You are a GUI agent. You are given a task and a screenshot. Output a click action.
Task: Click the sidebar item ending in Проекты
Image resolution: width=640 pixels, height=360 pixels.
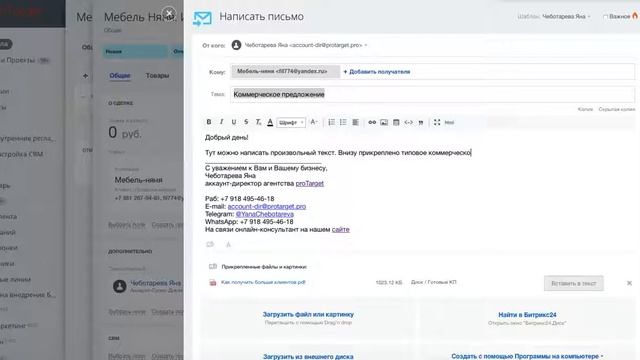tap(18, 60)
